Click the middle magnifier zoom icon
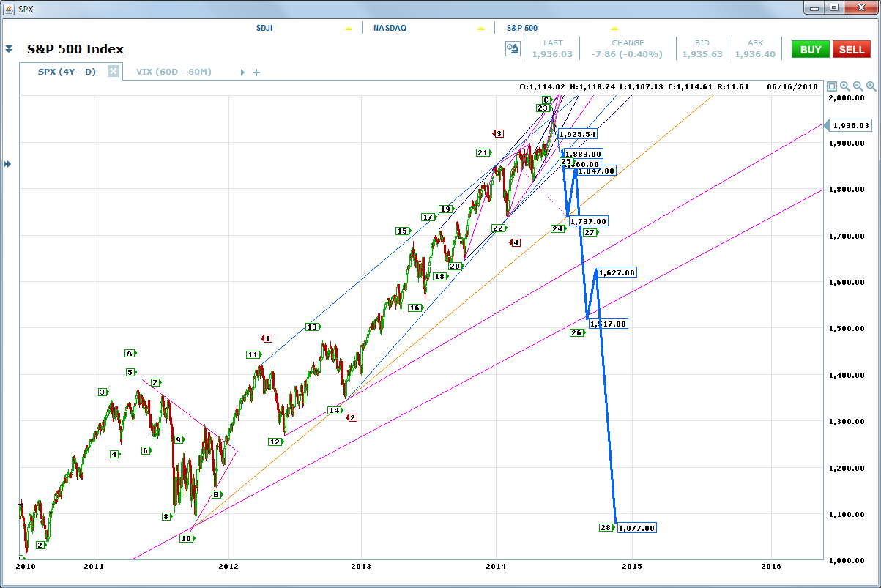This screenshot has height=588, width=881. pyautogui.click(x=858, y=86)
